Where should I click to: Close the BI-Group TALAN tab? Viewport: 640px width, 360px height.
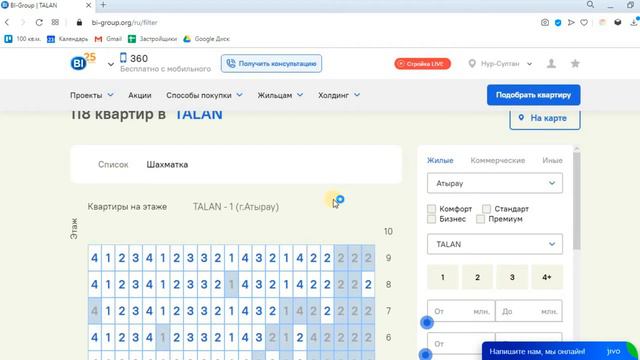click(x=89, y=5)
